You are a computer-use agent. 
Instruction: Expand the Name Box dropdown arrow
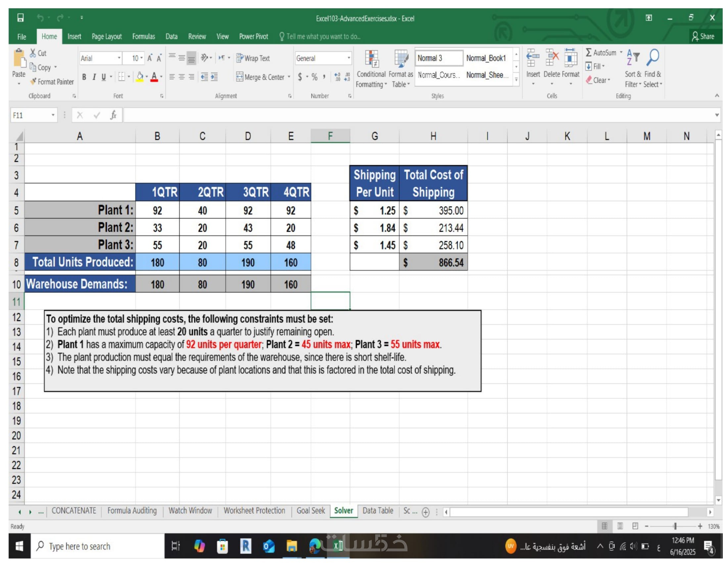click(x=53, y=115)
